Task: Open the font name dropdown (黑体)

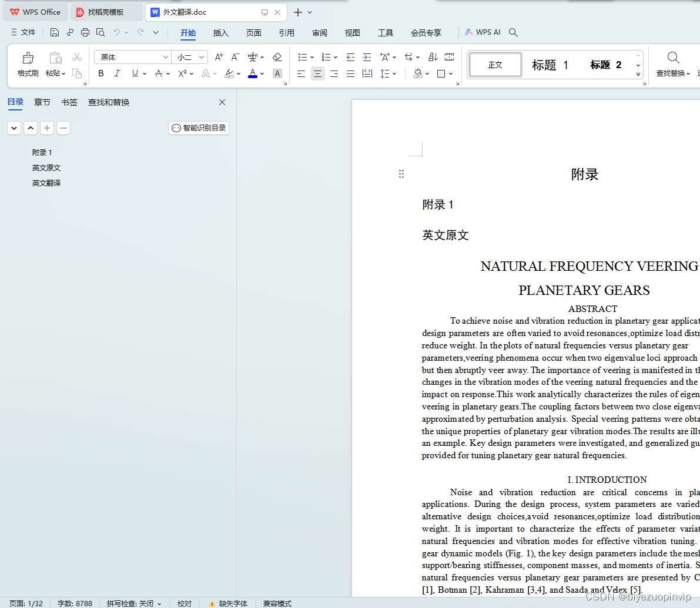Action: (165, 57)
